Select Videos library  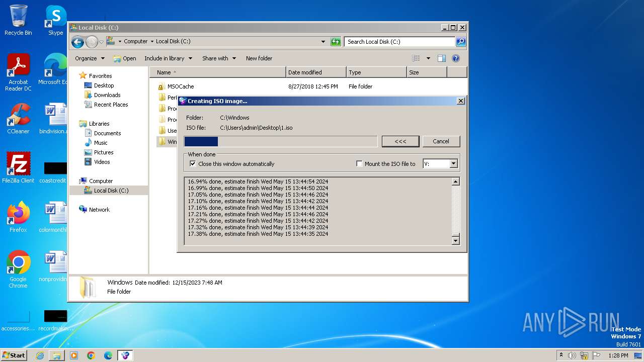[102, 162]
